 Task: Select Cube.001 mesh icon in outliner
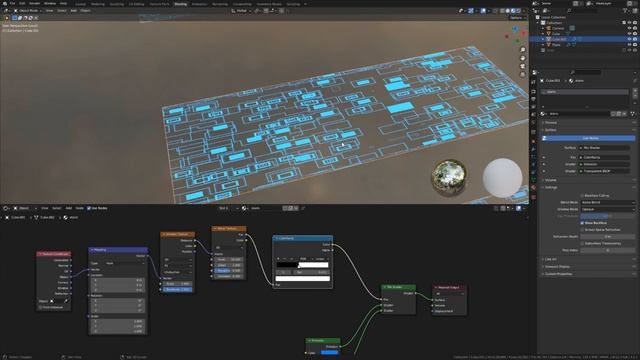pyautogui.click(x=549, y=39)
